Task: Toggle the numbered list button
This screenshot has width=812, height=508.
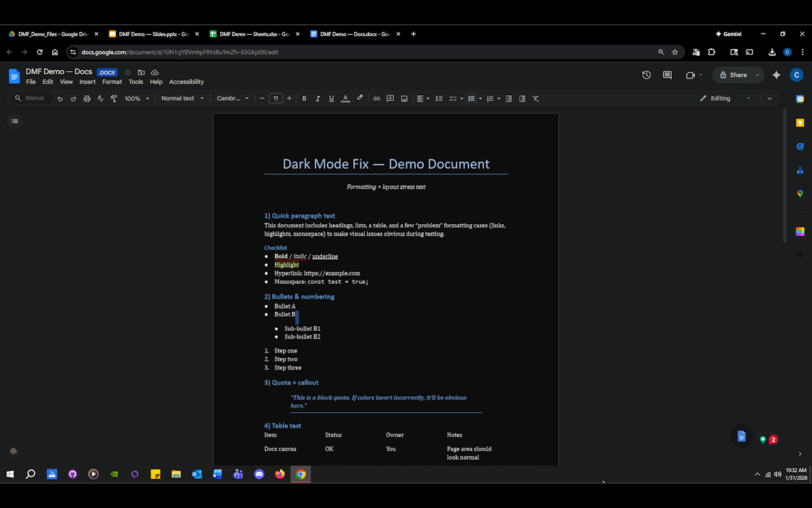Action: (490, 98)
